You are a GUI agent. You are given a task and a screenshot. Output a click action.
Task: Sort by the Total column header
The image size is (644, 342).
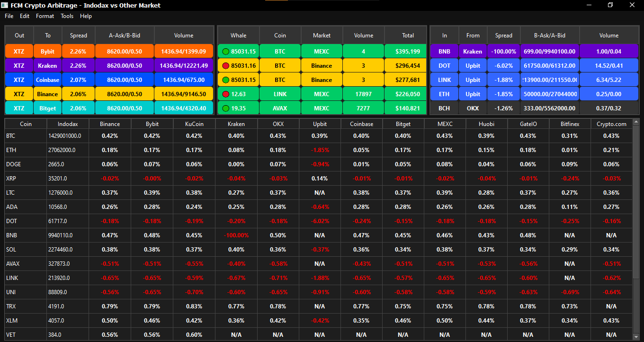coord(408,36)
